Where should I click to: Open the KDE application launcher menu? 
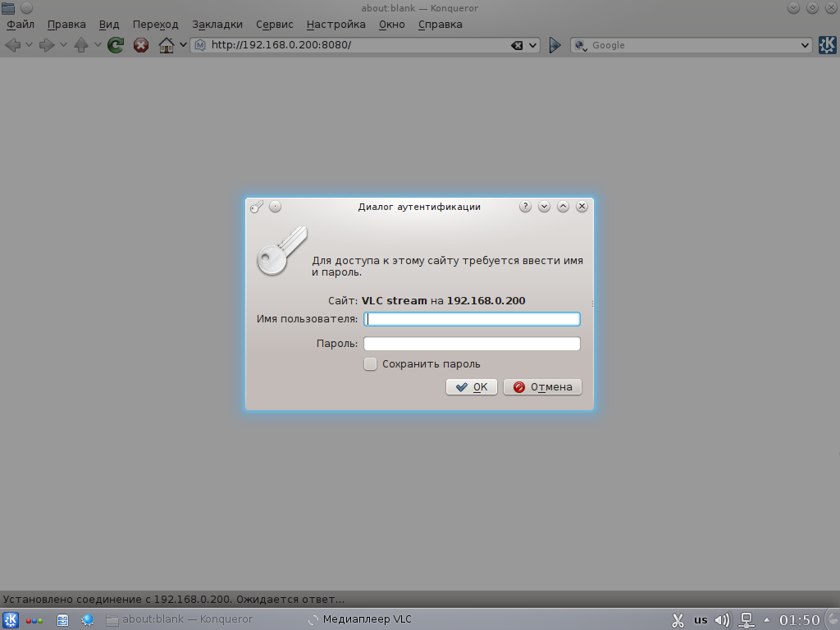(x=11, y=620)
